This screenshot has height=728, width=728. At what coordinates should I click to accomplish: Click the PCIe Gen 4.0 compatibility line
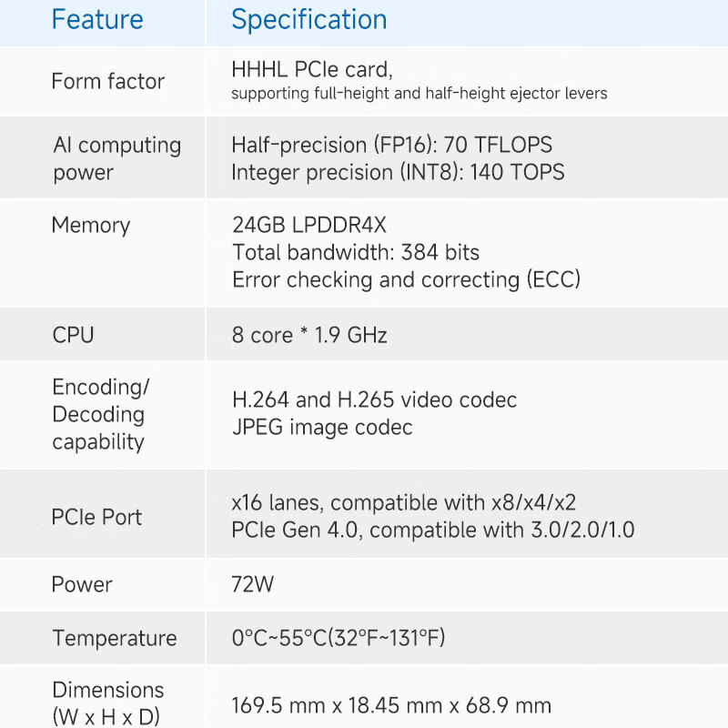(x=433, y=530)
